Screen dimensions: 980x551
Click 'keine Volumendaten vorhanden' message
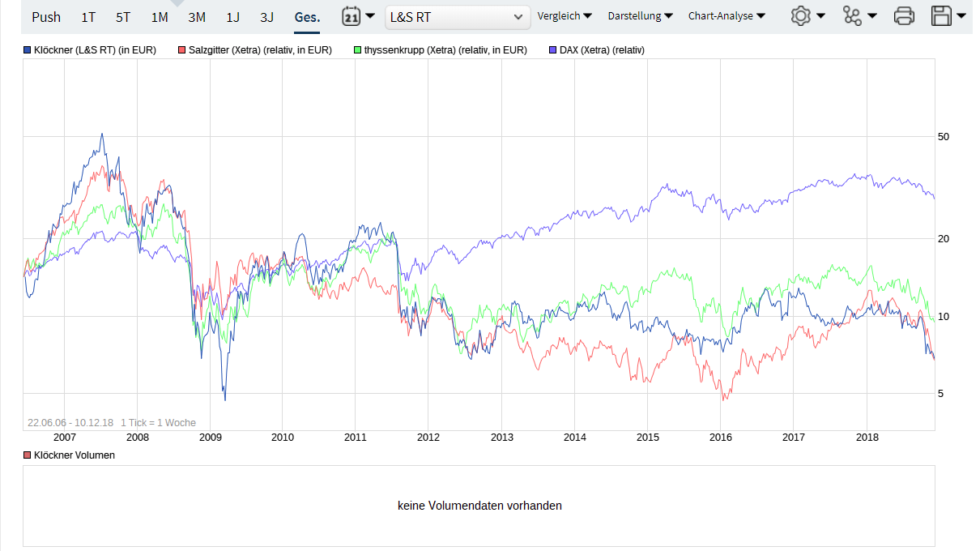479,506
